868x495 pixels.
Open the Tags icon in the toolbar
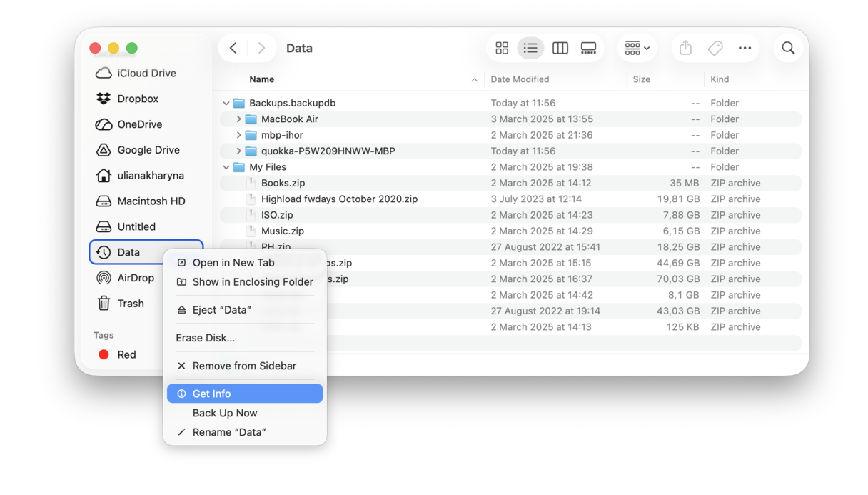pyautogui.click(x=715, y=48)
